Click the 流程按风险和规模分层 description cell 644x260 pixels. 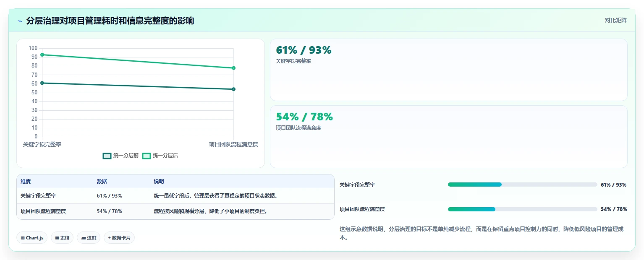211,211
